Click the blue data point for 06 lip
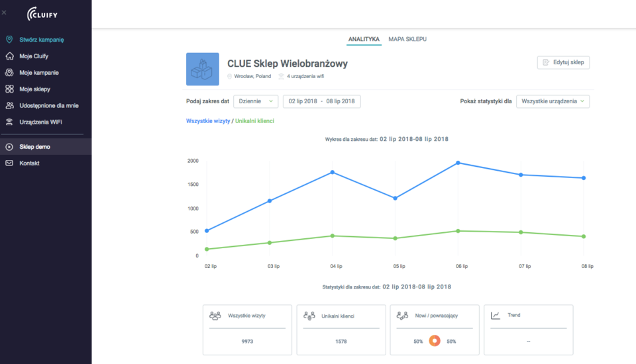 pos(458,163)
